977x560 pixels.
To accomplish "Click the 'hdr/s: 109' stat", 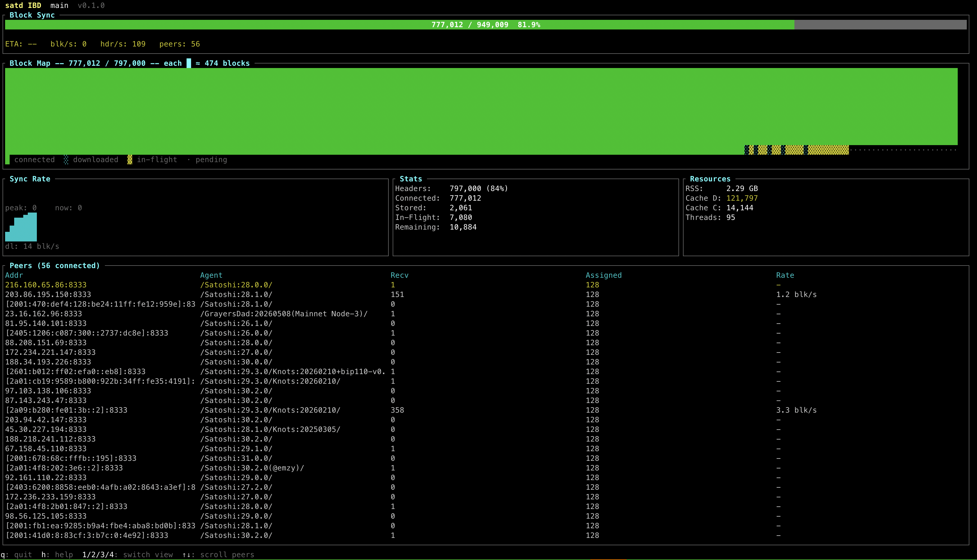I will point(123,44).
